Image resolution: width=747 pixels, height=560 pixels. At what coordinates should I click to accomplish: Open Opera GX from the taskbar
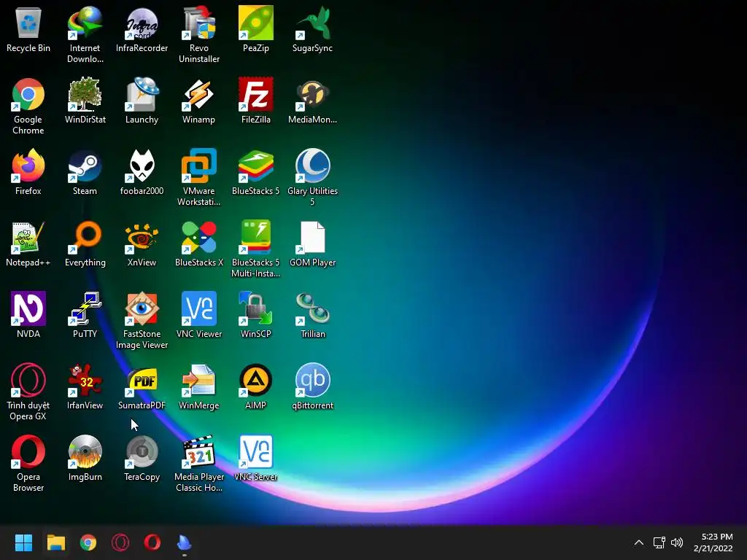[120, 542]
